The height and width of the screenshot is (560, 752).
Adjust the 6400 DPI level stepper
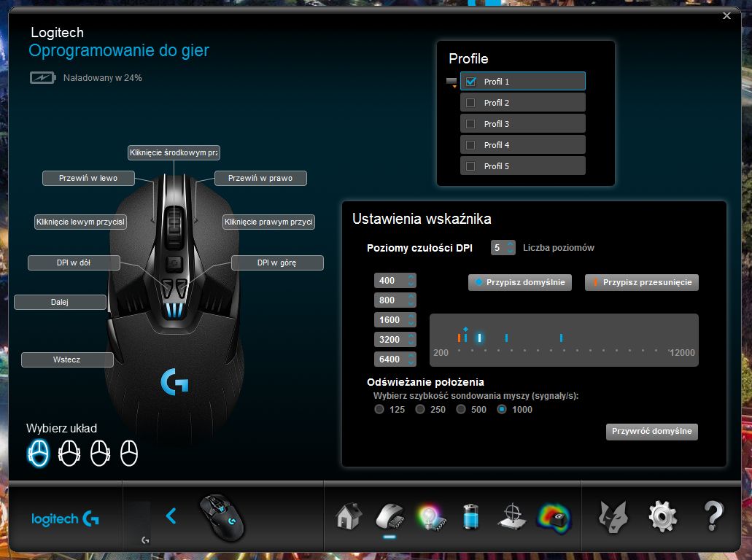pyautogui.click(x=411, y=359)
